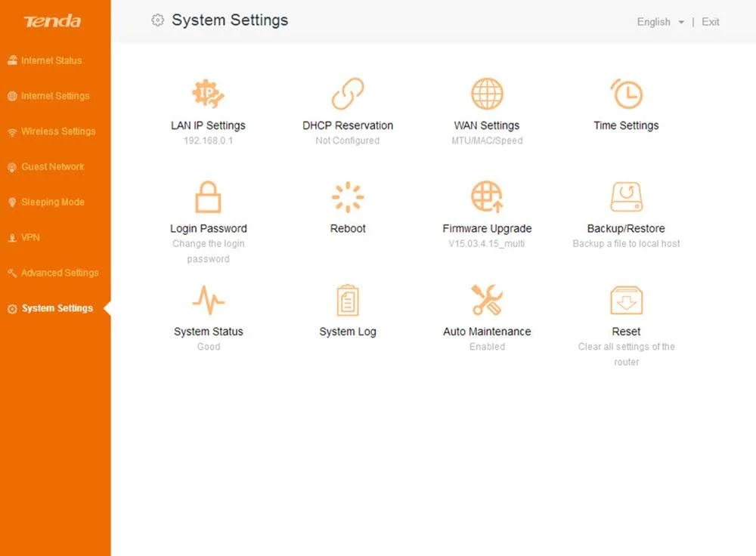Click the Login Password padlock icon
The width and height of the screenshot is (756, 556).
[208, 198]
